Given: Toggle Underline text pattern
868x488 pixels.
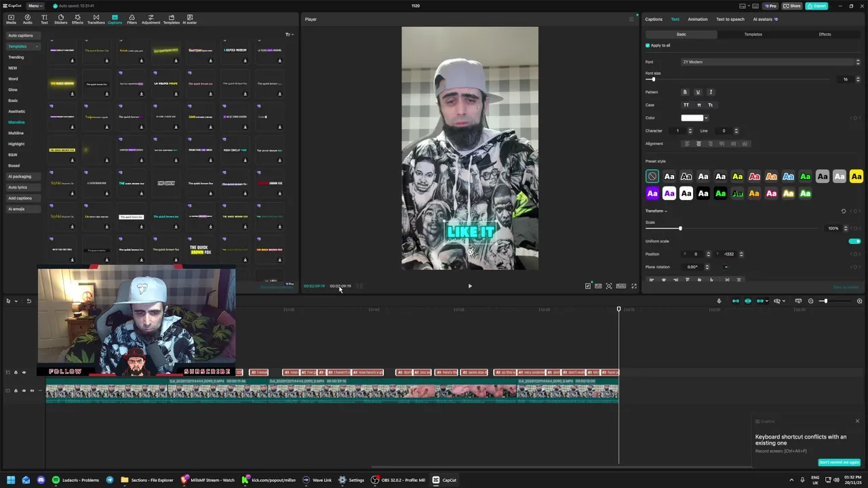Looking at the screenshot, I should click(x=698, y=92).
